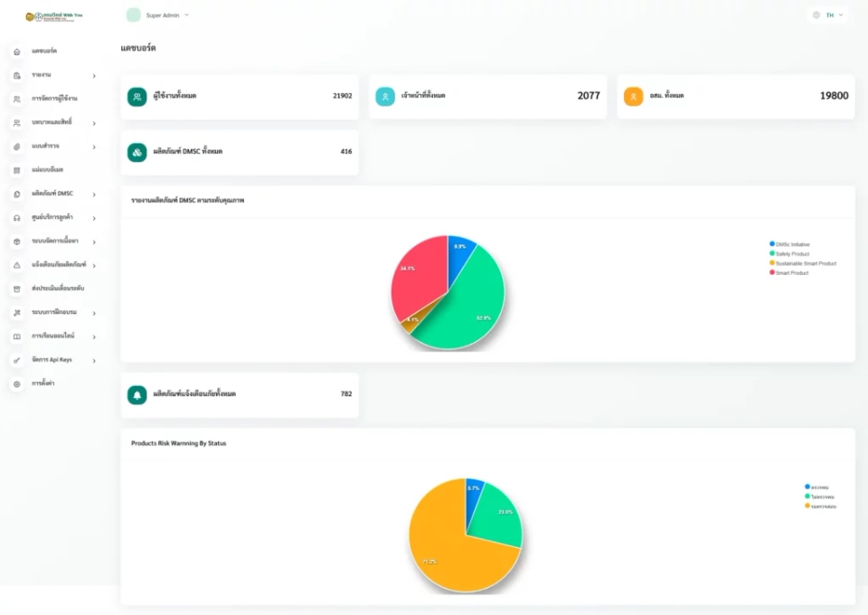Expand the ผลิตภัณฑ์ DMSC menu chevron
Image resolution: width=868 pixels, height=615 pixels.
[94, 194]
